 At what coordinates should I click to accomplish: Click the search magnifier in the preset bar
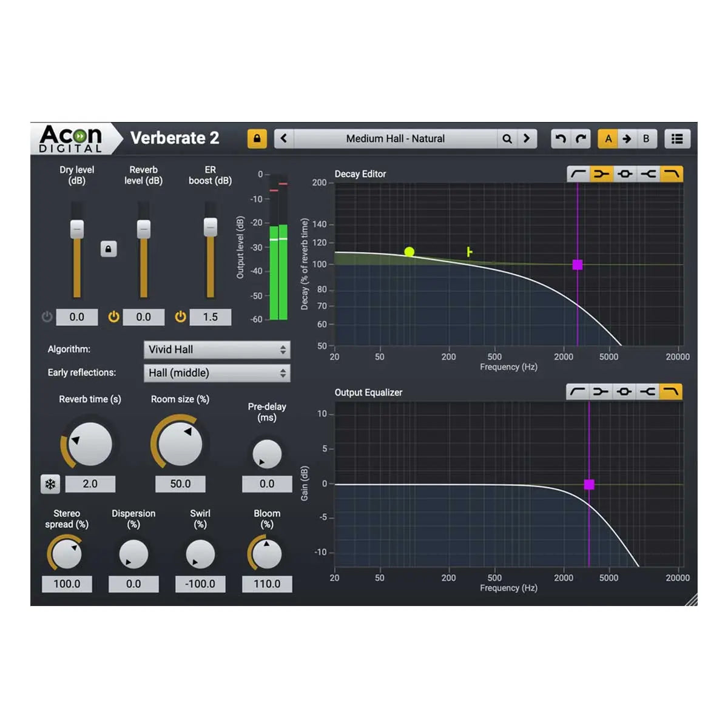point(507,138)
